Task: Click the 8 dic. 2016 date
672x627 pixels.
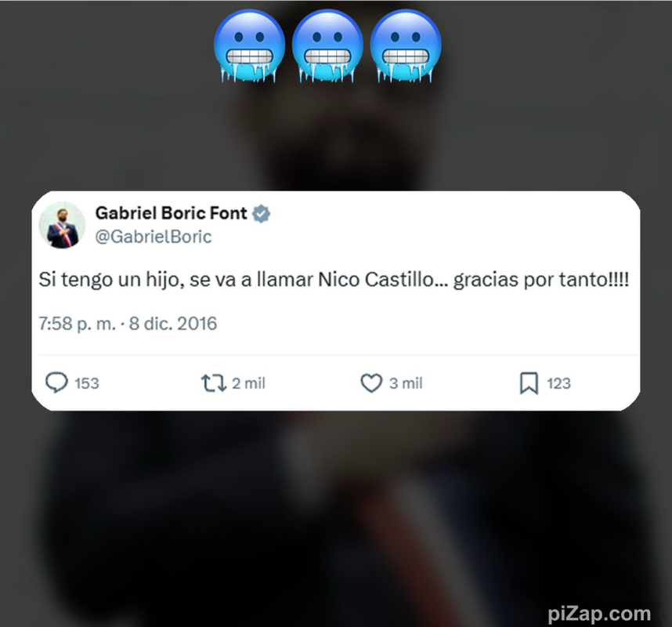Action: [173, 324]
